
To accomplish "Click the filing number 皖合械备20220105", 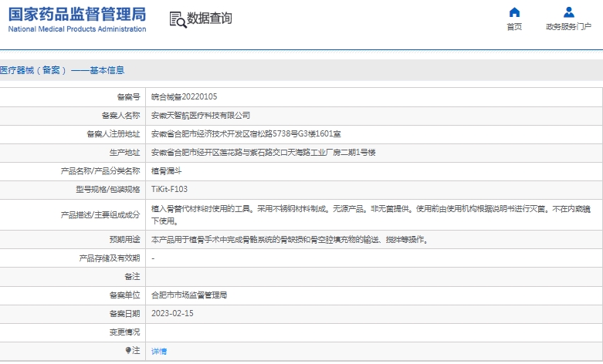I will pos(184,96).
